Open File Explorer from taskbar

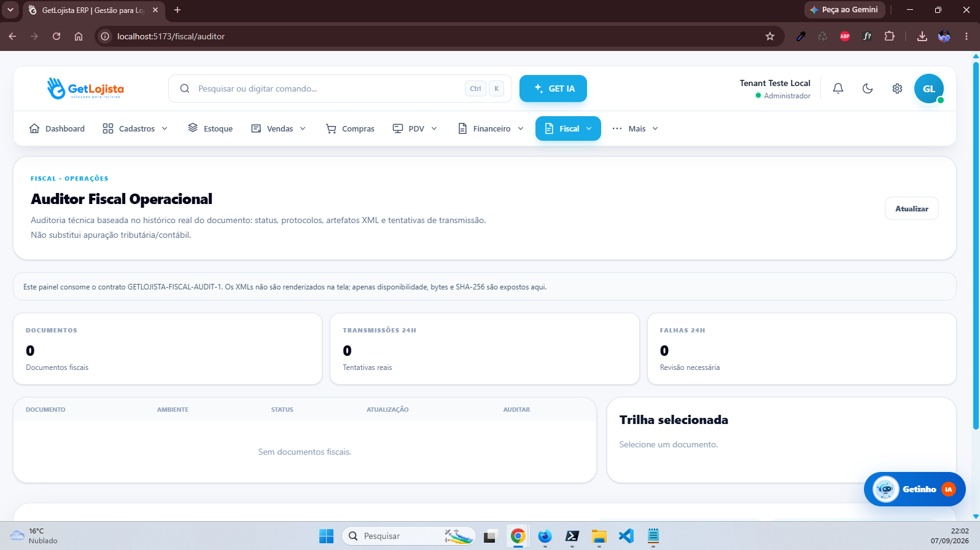599,536
